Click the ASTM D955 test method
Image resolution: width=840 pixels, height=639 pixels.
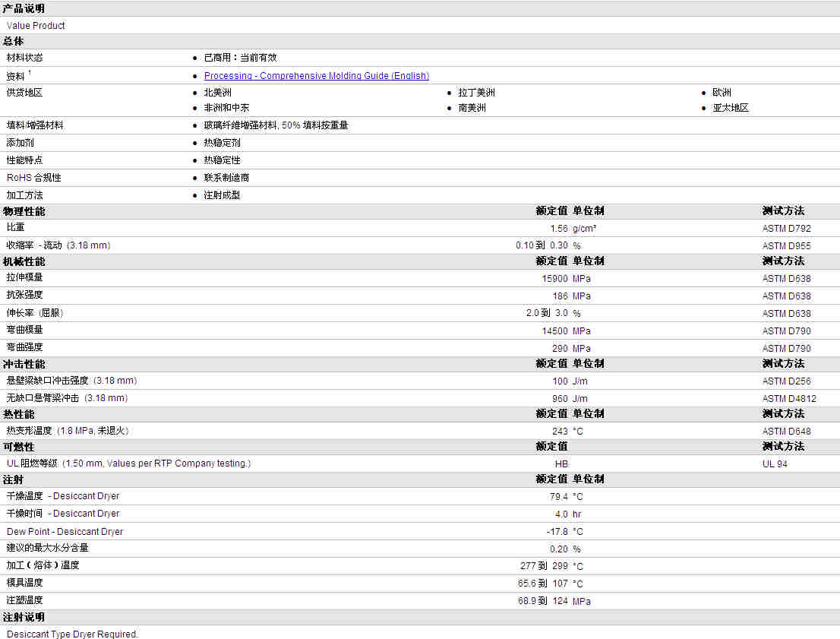[x=786, y=245]
